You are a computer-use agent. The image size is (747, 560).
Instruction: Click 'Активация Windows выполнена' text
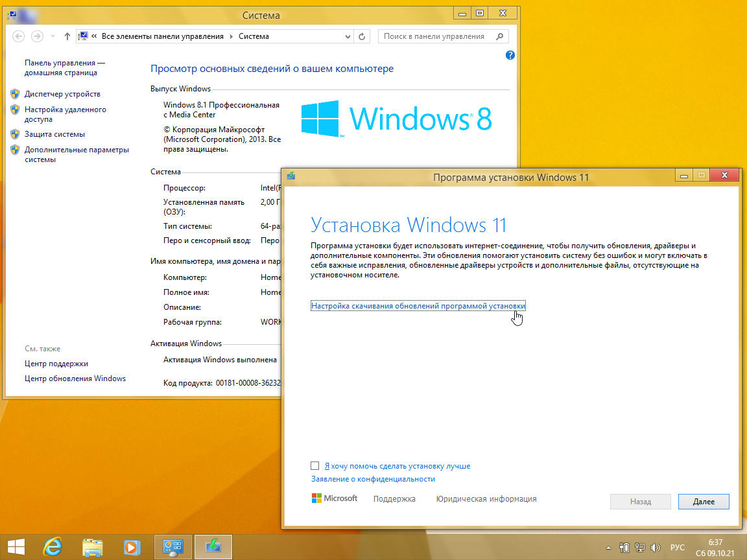click(x=220, y=360)
